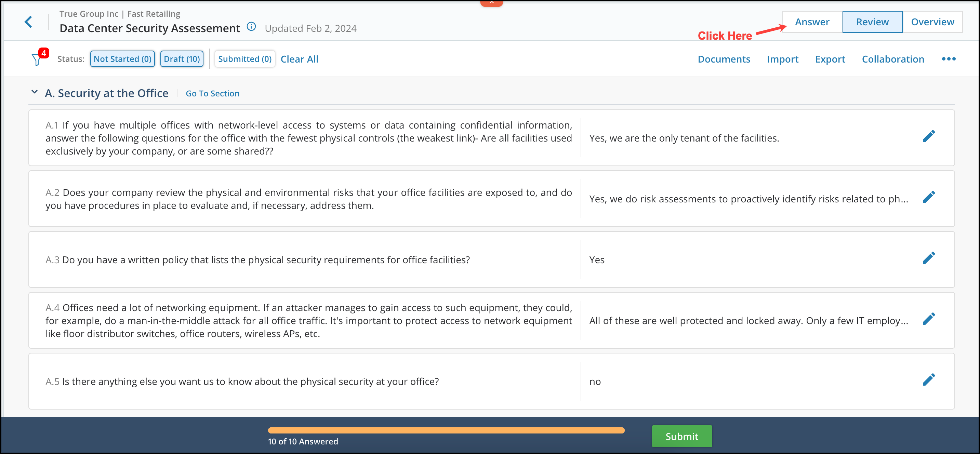Click the 'A. Security at the Office' heading
Screen dimensions: 980x454
pos(107,93)
